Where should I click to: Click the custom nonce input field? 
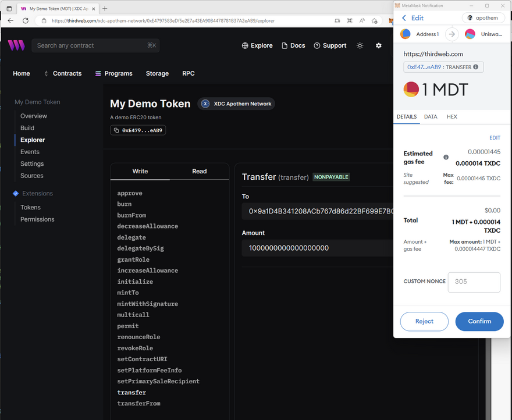point(474,282)
